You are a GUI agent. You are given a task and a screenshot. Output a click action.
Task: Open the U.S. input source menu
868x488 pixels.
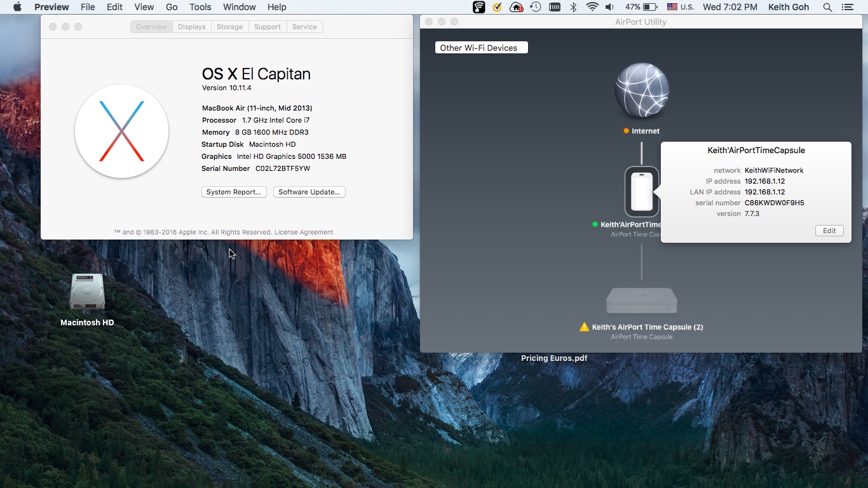tap(680, 7)
